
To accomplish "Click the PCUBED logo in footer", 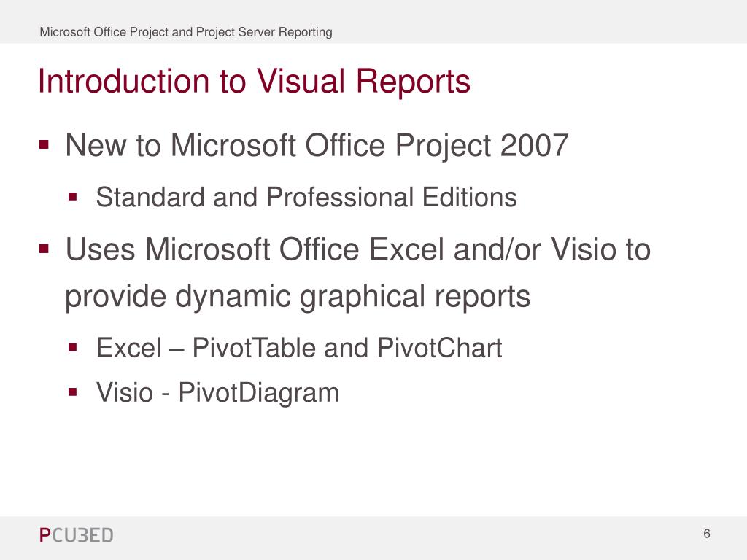I will (x=76, y=535).
